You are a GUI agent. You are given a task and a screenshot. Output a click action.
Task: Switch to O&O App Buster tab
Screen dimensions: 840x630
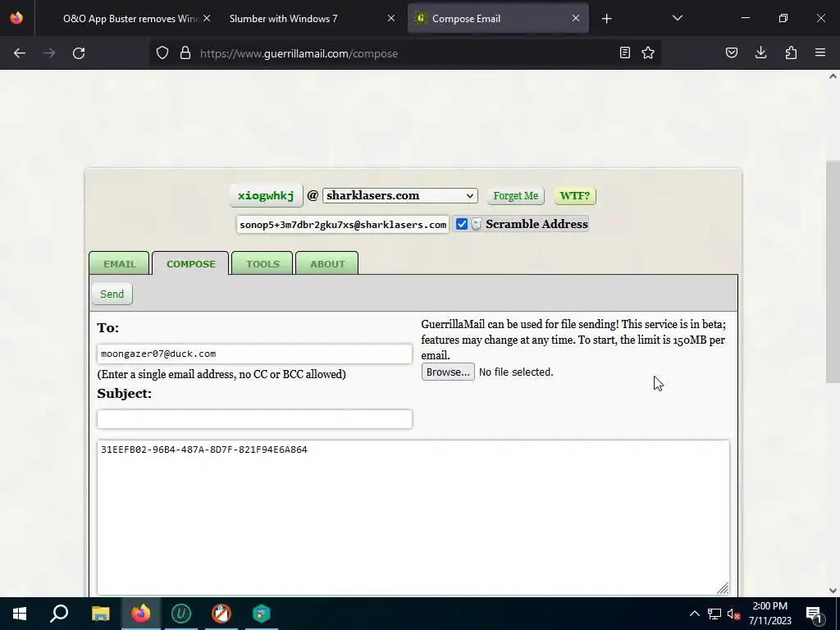130,19
